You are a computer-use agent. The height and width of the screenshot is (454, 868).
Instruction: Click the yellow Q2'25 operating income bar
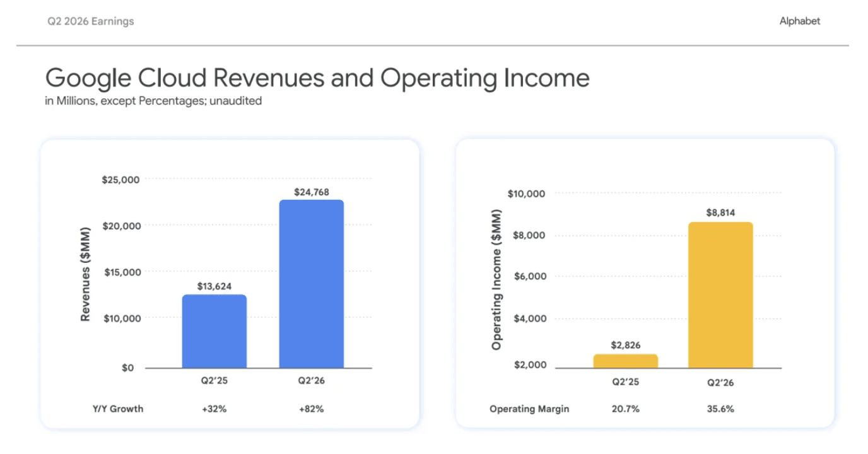[626, 361]
